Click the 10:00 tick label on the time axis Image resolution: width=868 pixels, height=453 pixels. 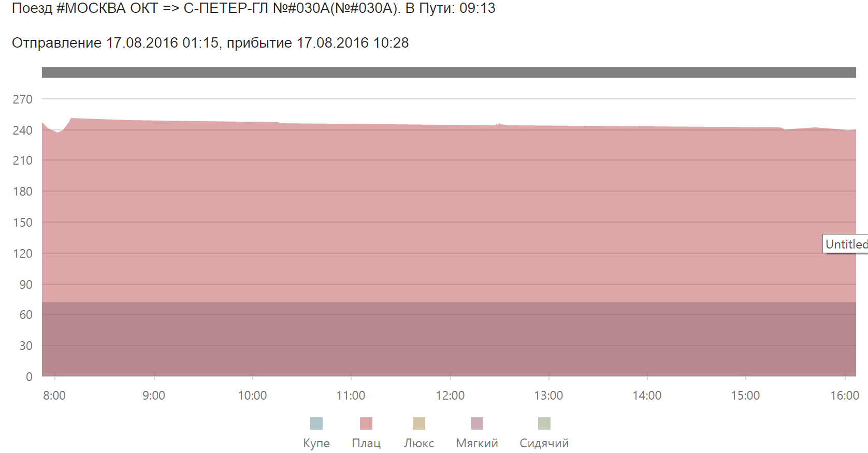pos(252,396)
